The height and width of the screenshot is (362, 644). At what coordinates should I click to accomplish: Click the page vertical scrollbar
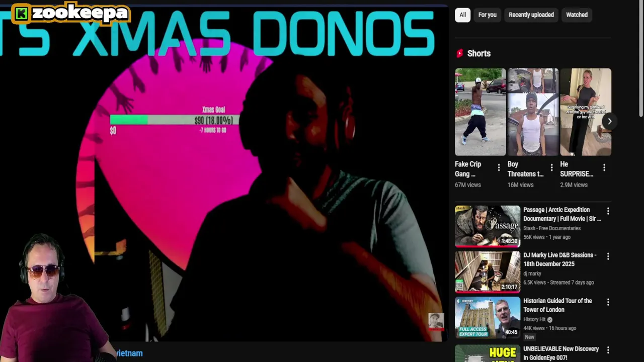click(x=641, y=59)
